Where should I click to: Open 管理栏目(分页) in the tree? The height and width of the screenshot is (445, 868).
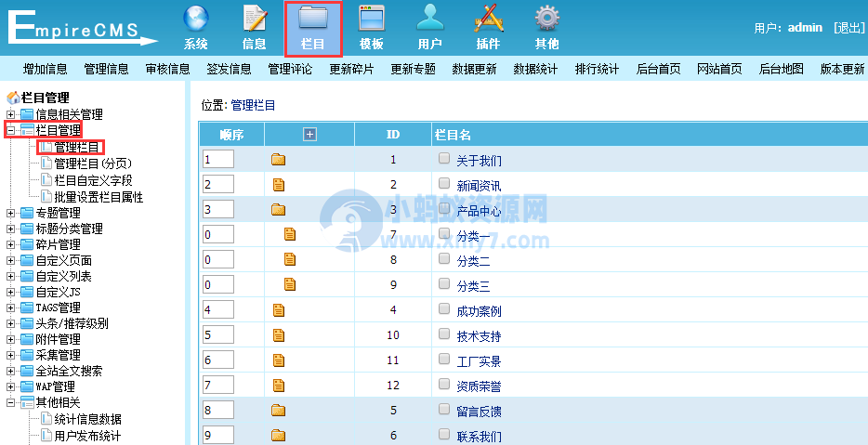[93, 164]
